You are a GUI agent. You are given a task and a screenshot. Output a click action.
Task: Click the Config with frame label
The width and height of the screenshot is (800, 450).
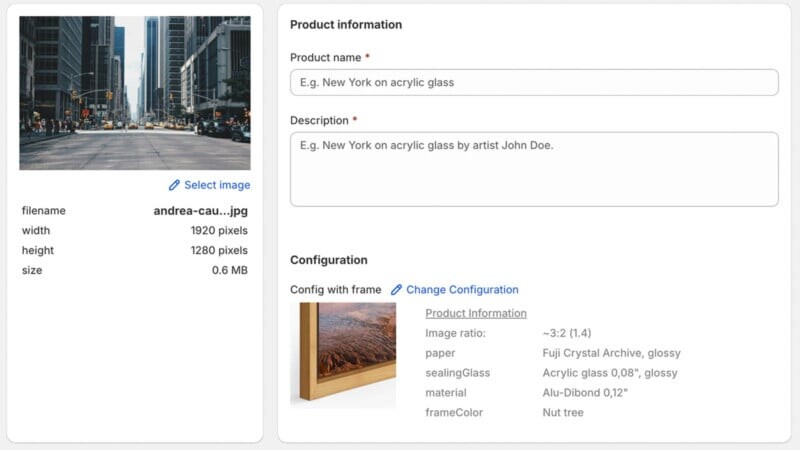(335, 290)
